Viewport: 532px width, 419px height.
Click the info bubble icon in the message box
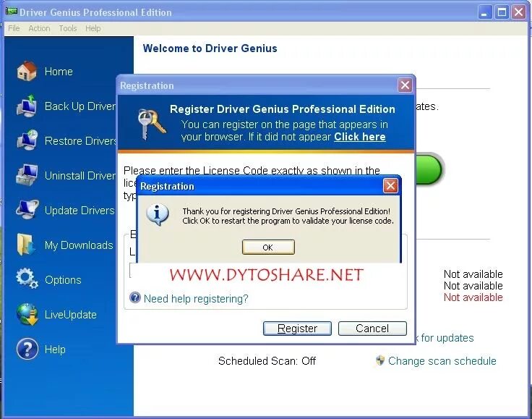click(x=157, y=215)
